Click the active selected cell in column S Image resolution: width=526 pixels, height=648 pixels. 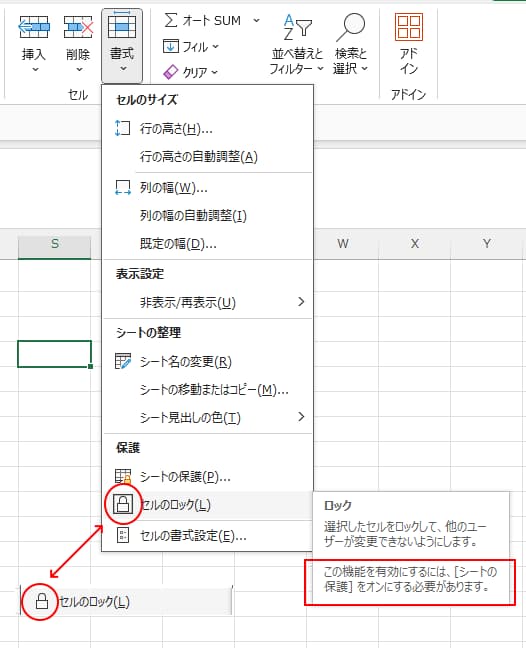pos(55,354)
